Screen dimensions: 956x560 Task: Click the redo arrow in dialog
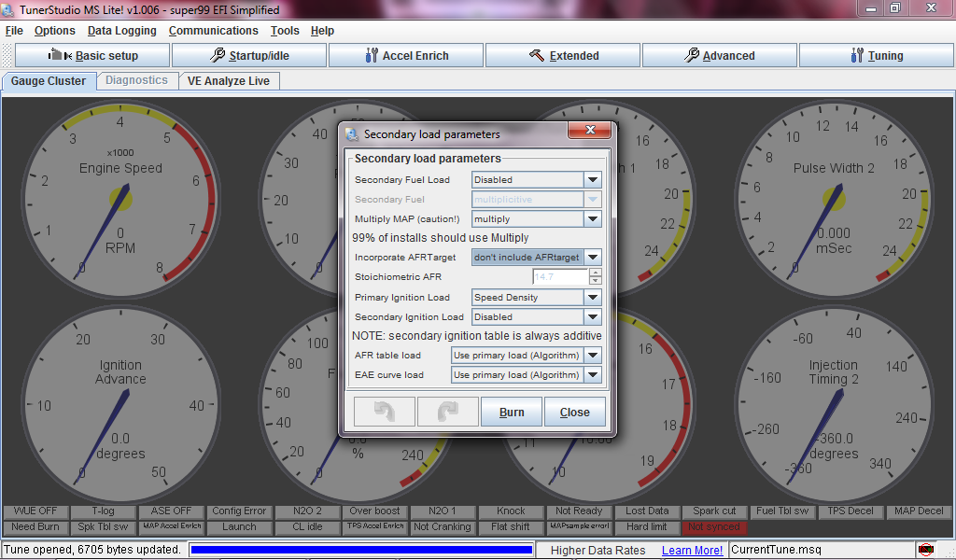pos(447,412)
